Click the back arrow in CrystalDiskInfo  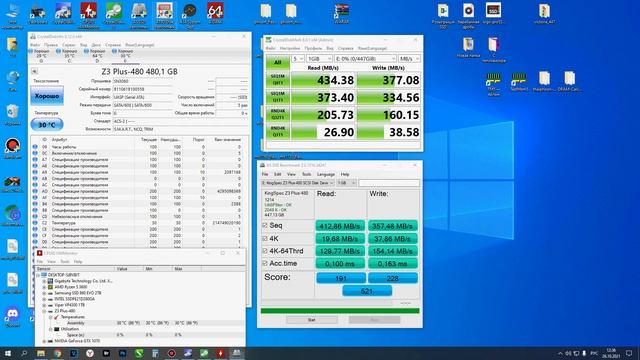click(34, 71)
